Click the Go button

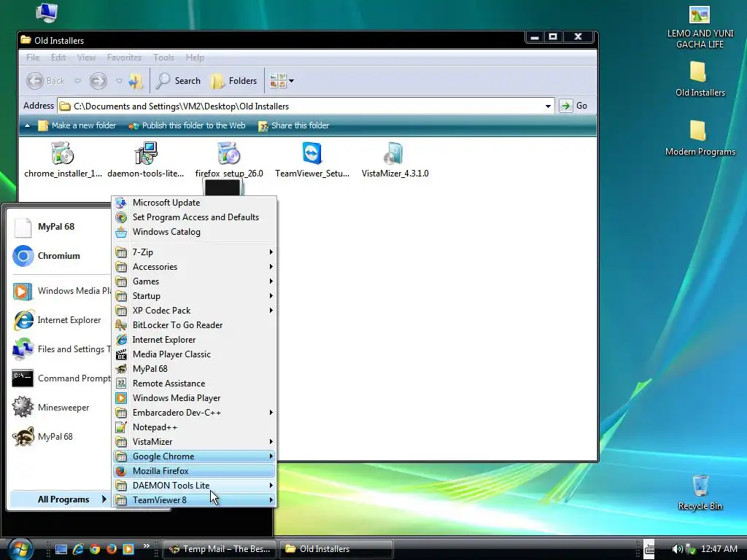pos(574,106)
